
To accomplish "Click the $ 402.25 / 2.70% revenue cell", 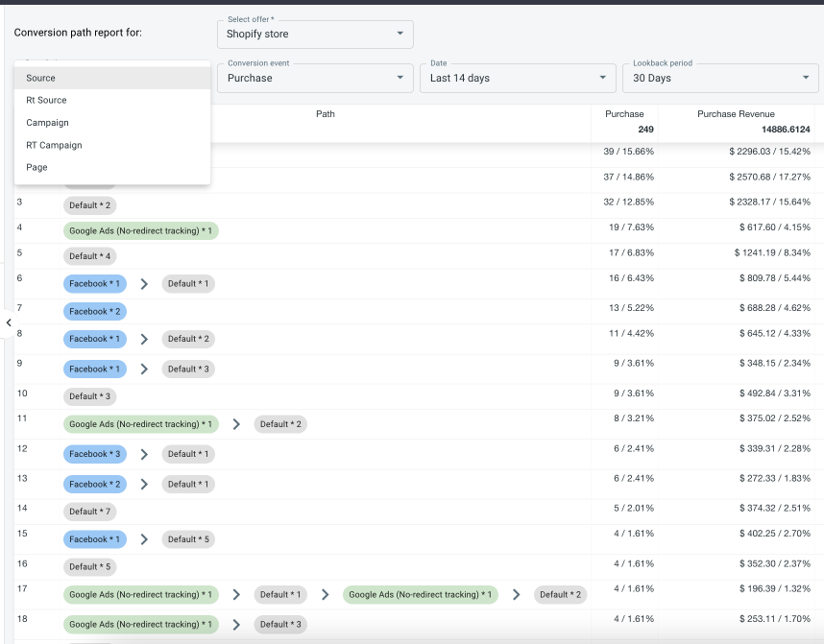I will pyautogui.click(x=775, y=534).
